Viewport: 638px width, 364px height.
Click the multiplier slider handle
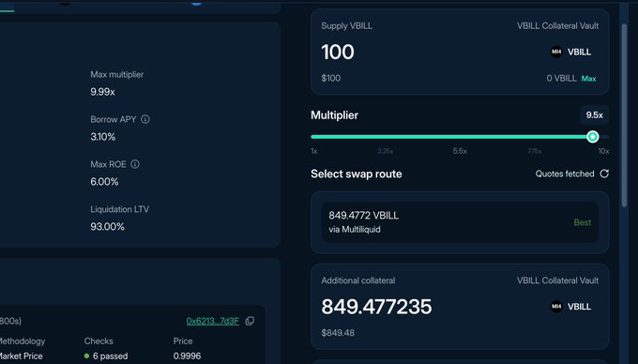tap(593, 137)
